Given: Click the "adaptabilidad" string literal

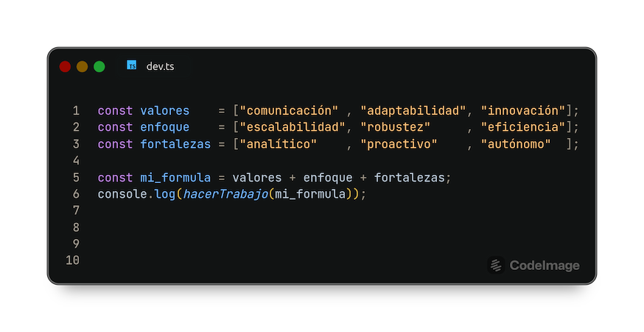Looking at the screenshot, I should (x=413, y=111).
